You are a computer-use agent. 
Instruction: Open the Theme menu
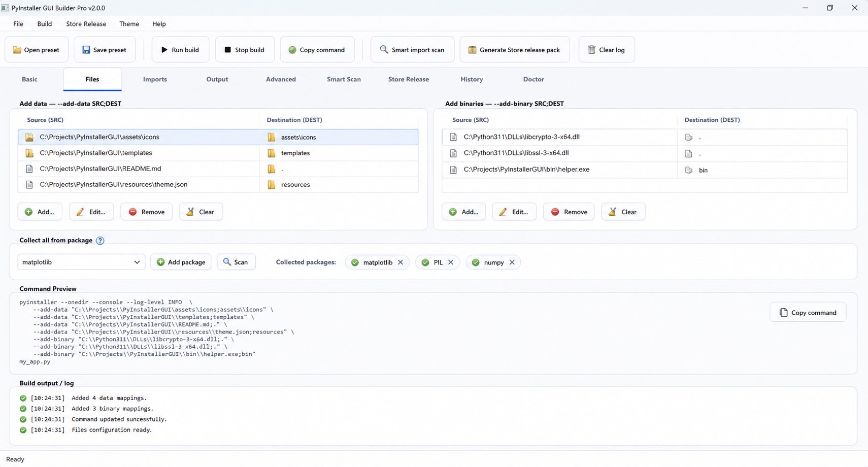[x=129, y=24]
